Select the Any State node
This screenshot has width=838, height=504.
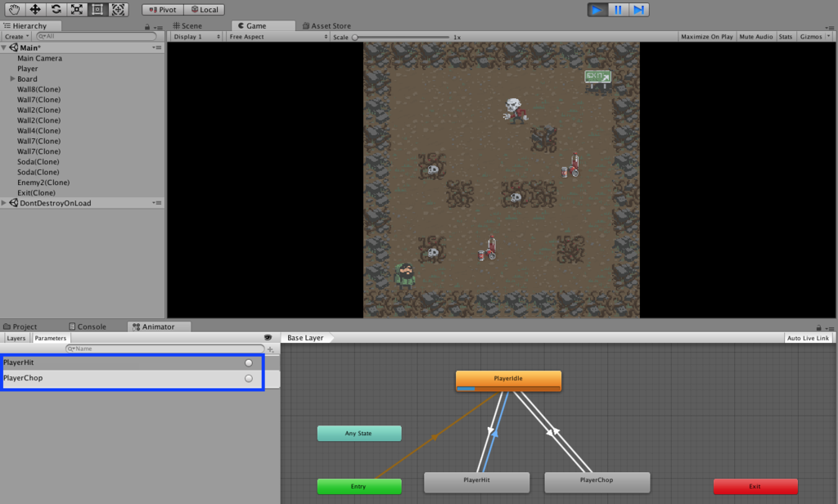pyautogui.click(x=359, y=433)
